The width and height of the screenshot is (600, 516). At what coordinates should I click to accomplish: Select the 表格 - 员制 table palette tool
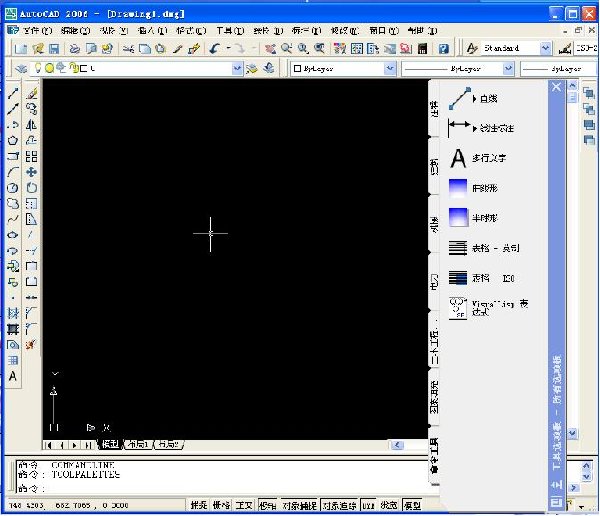(484, 248)
